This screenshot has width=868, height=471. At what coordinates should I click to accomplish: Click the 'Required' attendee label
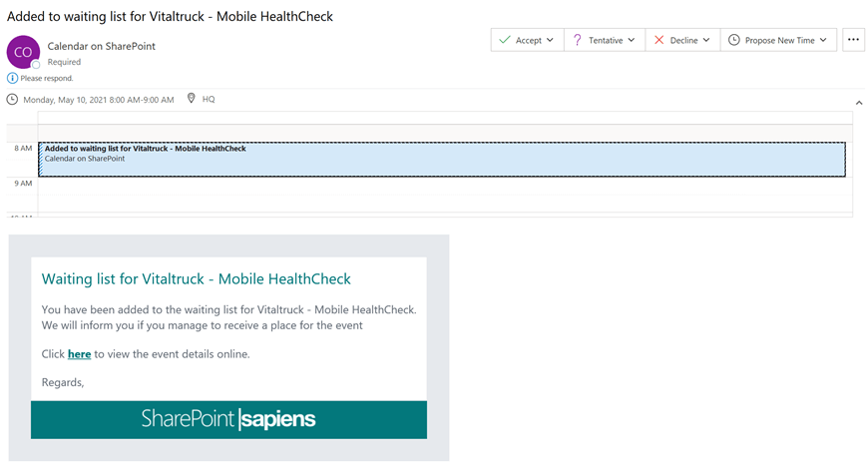click(x=64, y=62)
